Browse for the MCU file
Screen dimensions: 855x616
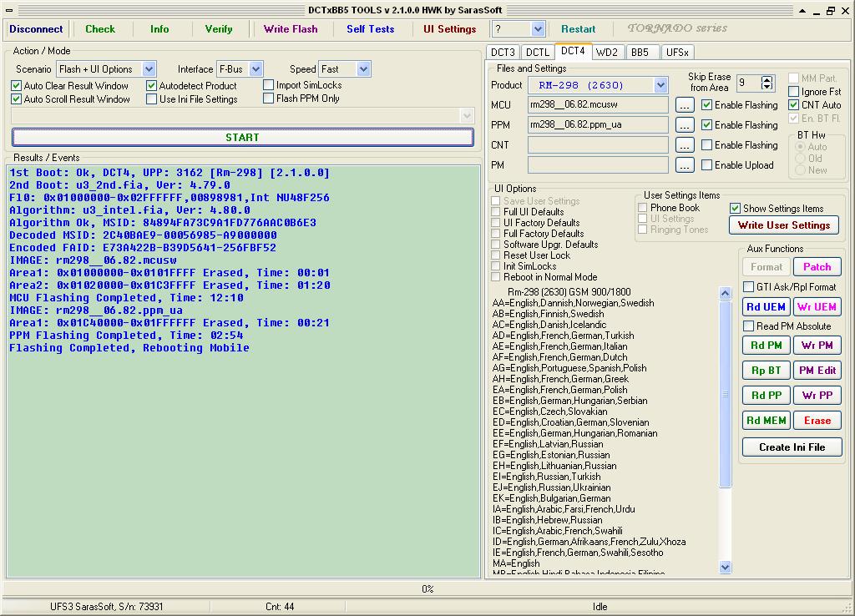tap(685, 104)
